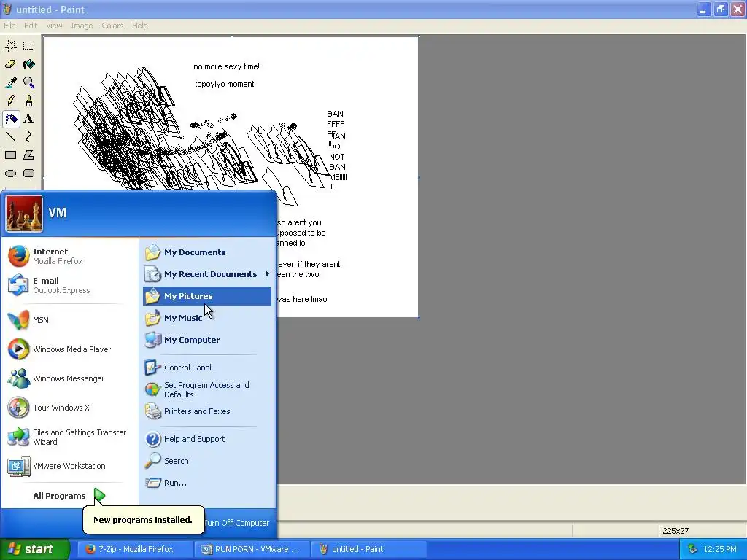Select the Rectangle shape tool
Viewport: 747px width, 560px height.
(x=11, y=155)
